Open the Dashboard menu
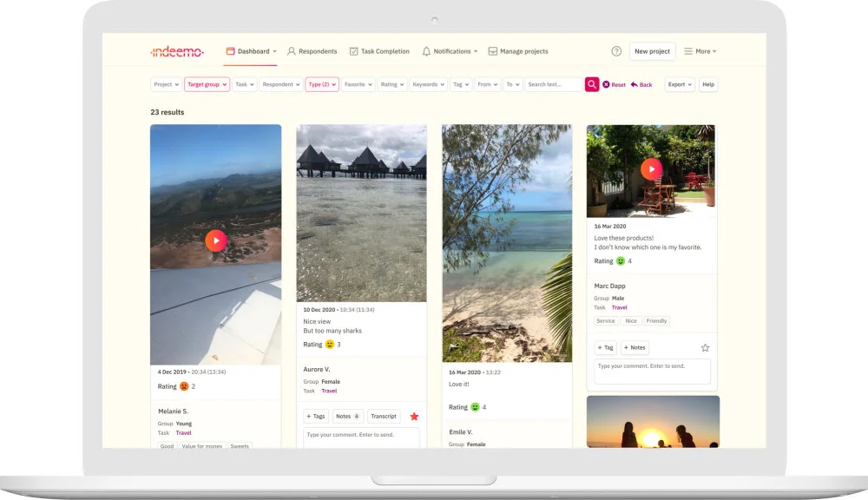Screen dimensions: 868x500 tap(252, 51)
